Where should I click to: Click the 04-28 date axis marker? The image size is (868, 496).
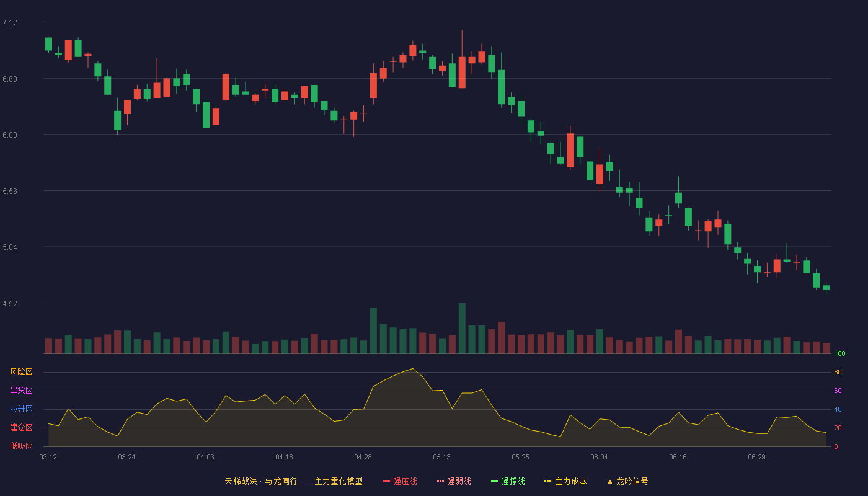(x=363, y=457)
